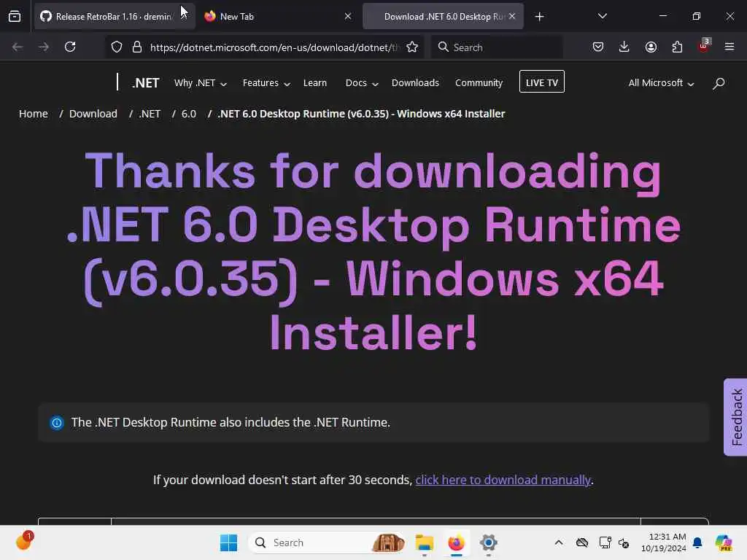
Task: Open clock and date 12:31 AM
Action: click(664, 542)
